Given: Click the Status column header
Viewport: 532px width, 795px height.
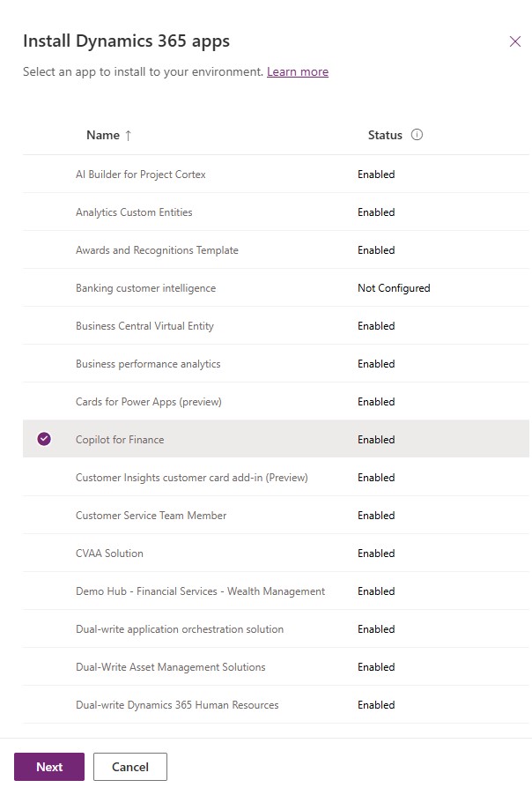Looking at the screenshot, I should coord(385,135).
